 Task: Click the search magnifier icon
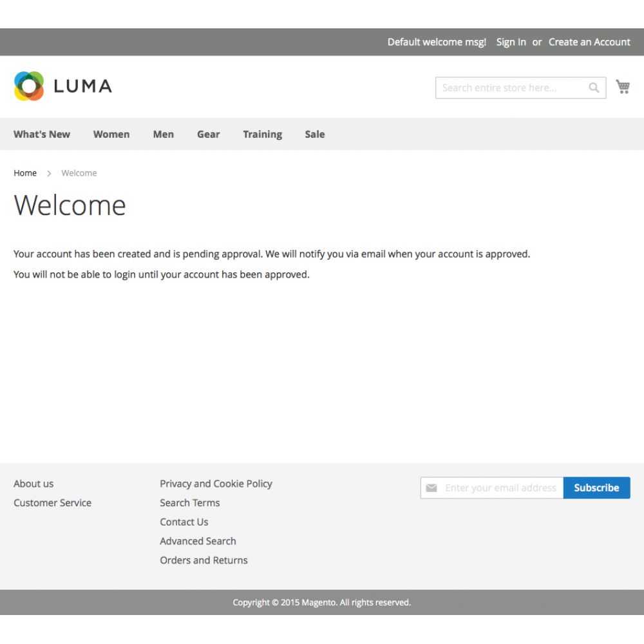coord(594,88)
